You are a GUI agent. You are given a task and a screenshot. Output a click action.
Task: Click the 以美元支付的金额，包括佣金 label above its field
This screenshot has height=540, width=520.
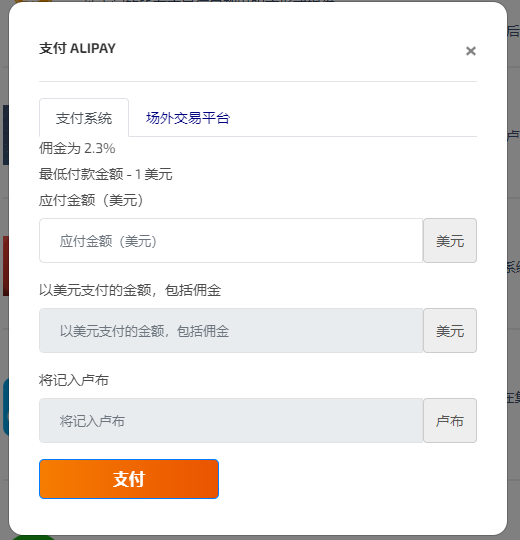(130, 290)
